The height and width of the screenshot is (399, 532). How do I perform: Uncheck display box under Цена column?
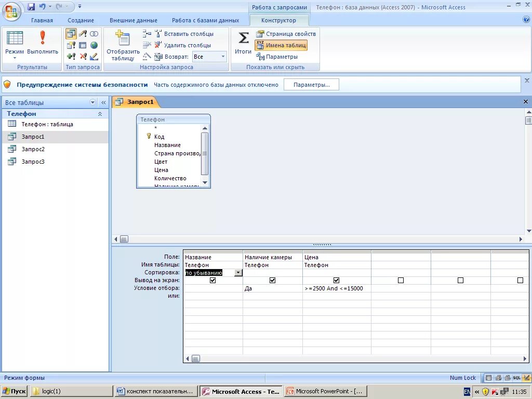point(336,280)
